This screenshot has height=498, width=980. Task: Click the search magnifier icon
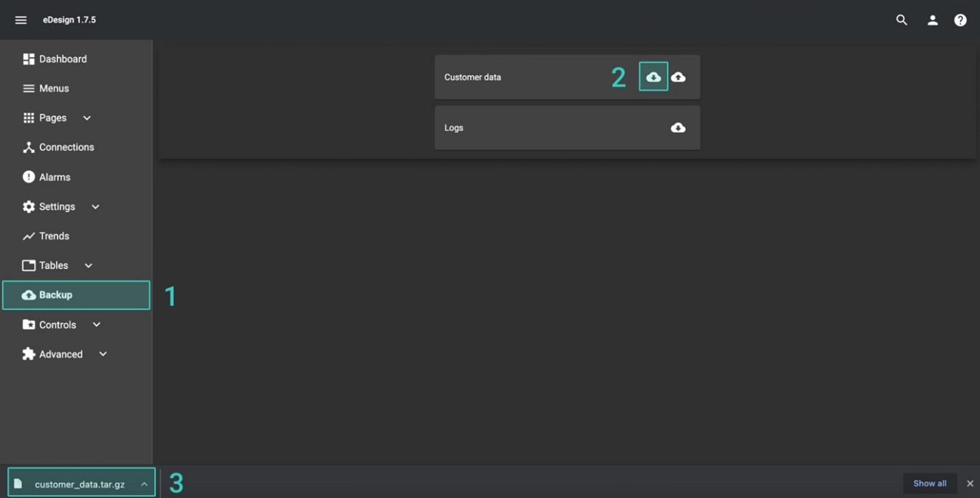coord(902,20)
